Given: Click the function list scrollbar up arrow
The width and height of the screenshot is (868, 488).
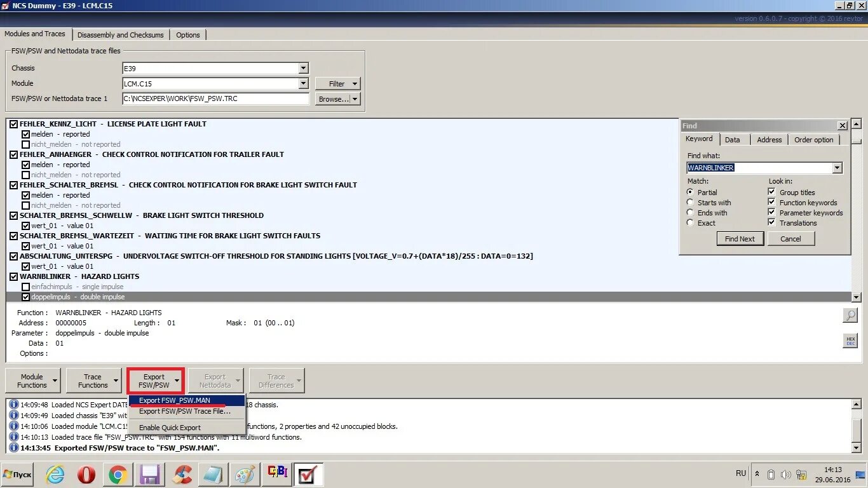Looking at the screenshot, I should coord(857,124).
